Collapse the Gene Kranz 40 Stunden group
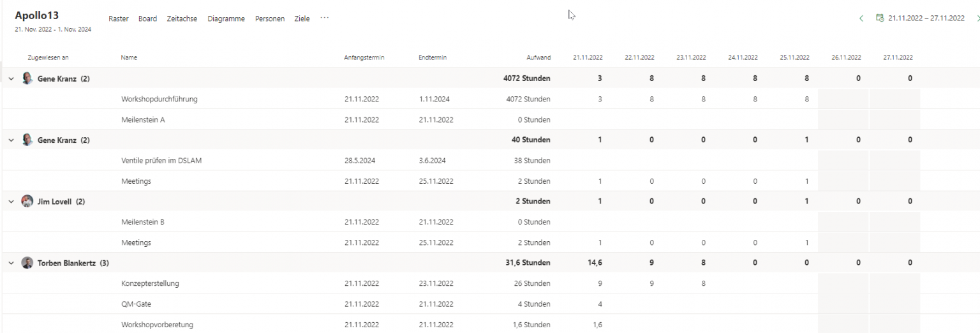This screenshot has width=980, height=333. tap(11, 140)
